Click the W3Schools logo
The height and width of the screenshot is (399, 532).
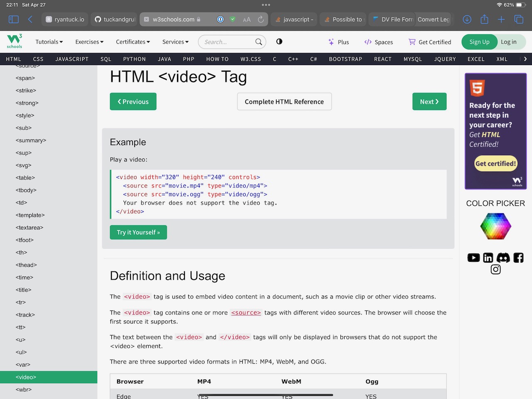point(15,41)
